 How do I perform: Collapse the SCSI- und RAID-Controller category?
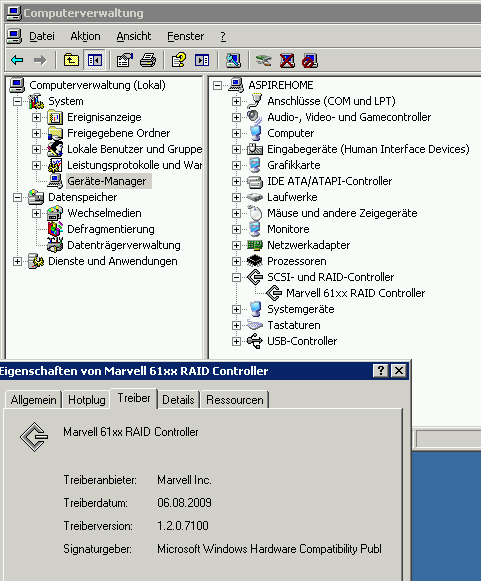(236, 277)
